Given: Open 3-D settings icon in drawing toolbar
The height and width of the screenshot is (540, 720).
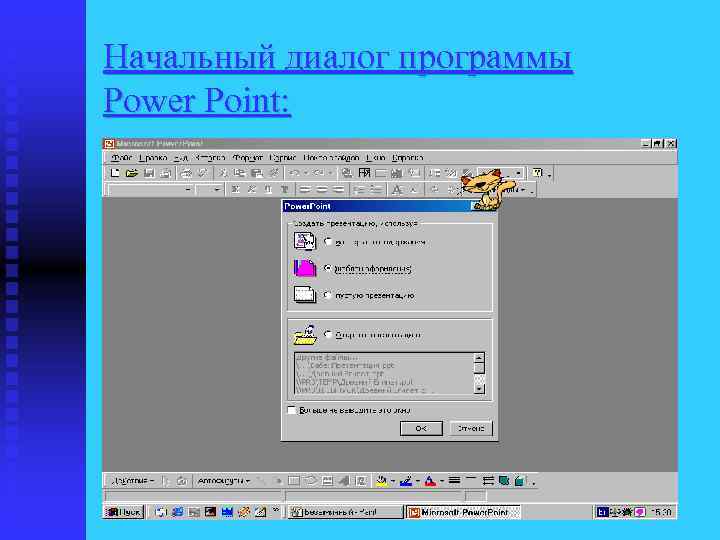Looking at the screenshot, I should pyautogui.click(x=520, y=481).
